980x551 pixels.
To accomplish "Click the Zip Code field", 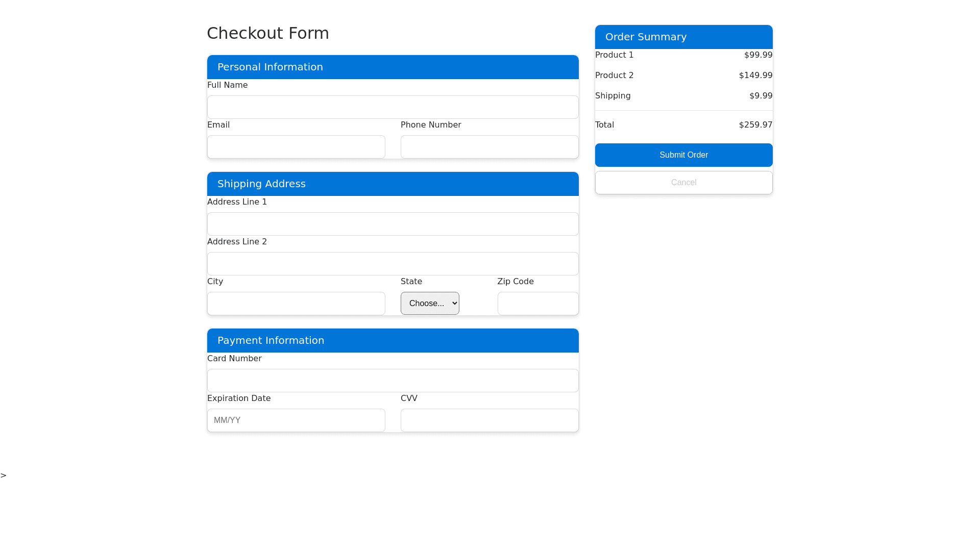I will click(x=537, y=304).
